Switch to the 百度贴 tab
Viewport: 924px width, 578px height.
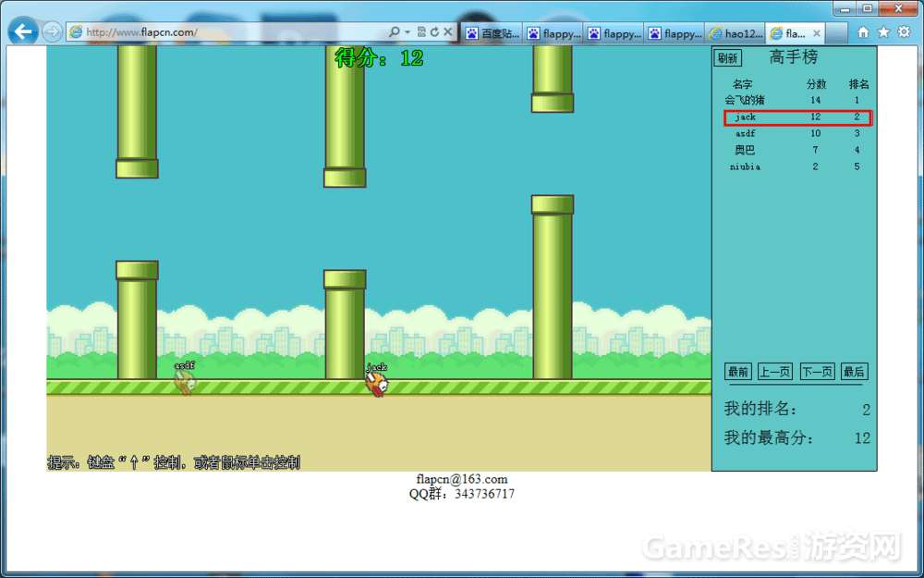(492, 33)
